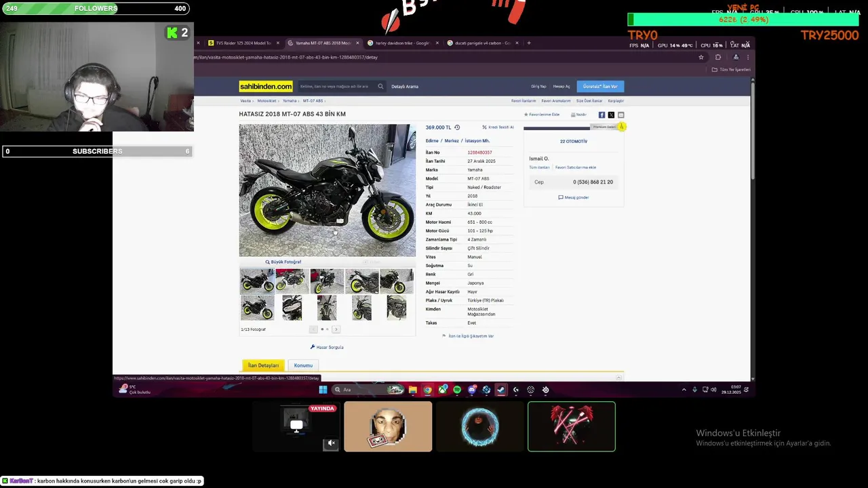Click the Premium Galeri yellow badge
Image resolution: width=868 pixels, height=488 pixels.
[621, 127]
